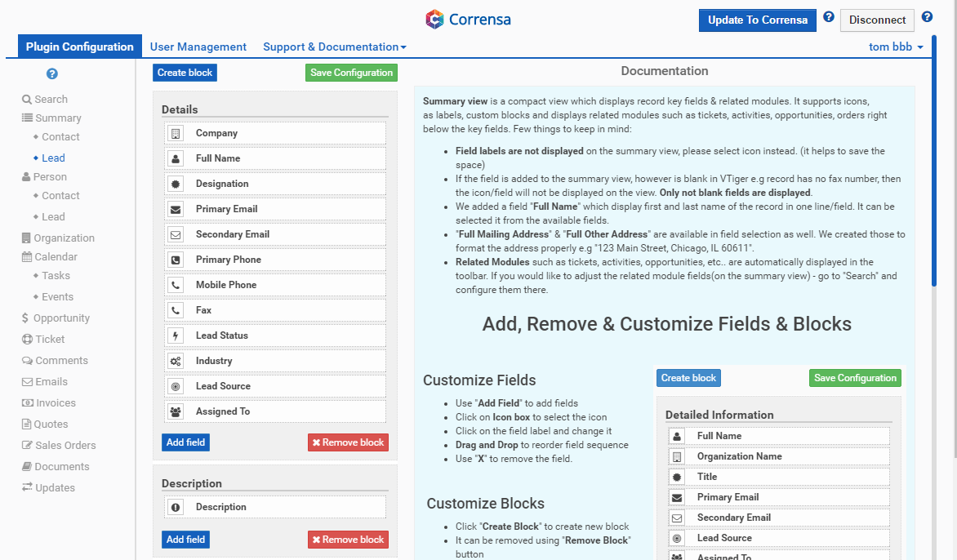Open the tom bbb user menu
This screenshot has height=560, width=957.
(896, 47)
